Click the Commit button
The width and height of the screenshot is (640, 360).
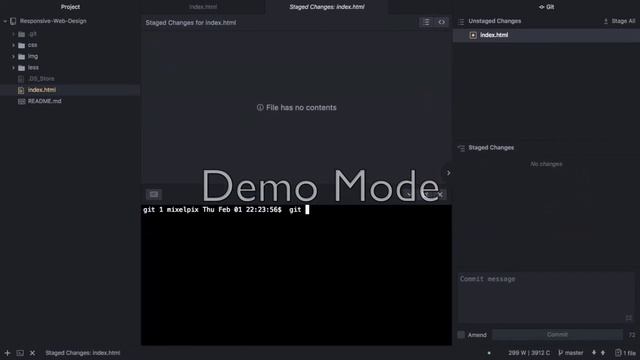557,335
